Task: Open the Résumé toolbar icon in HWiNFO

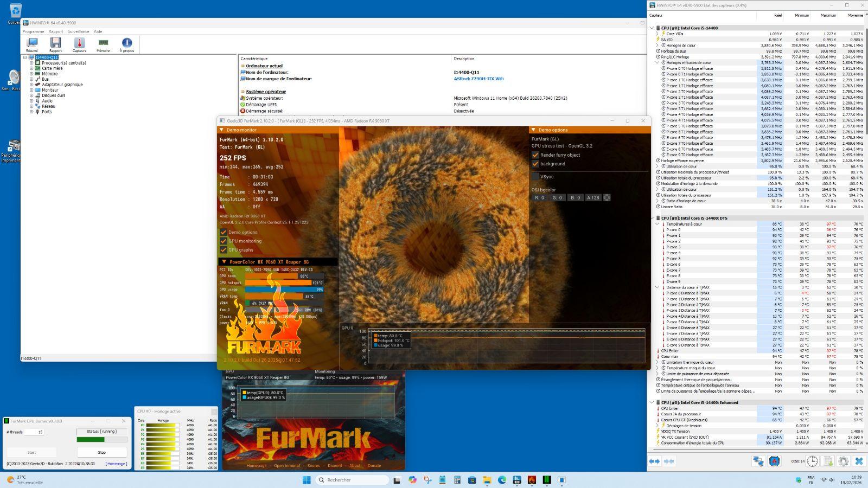Action: (32, 43)
